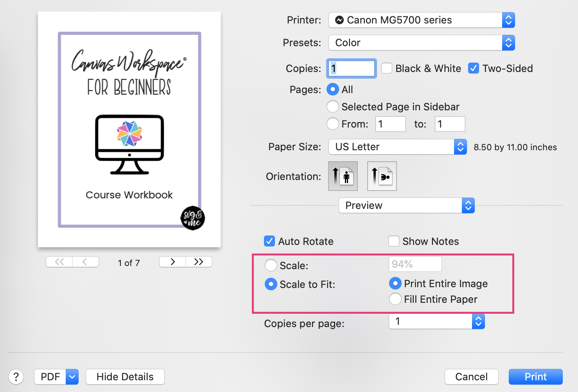Go to first page of preview
Image resolution: width=578 pixels, height=392 pixels.
pos(59,262)
